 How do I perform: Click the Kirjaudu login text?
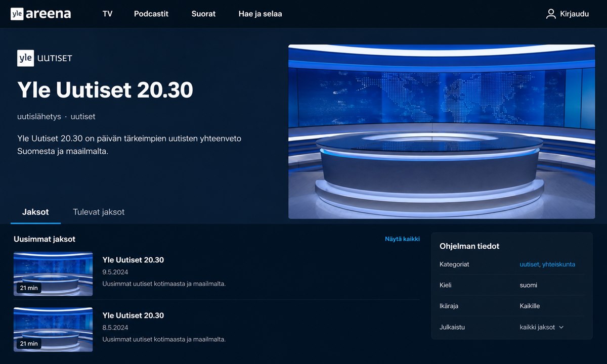(575, 14)
